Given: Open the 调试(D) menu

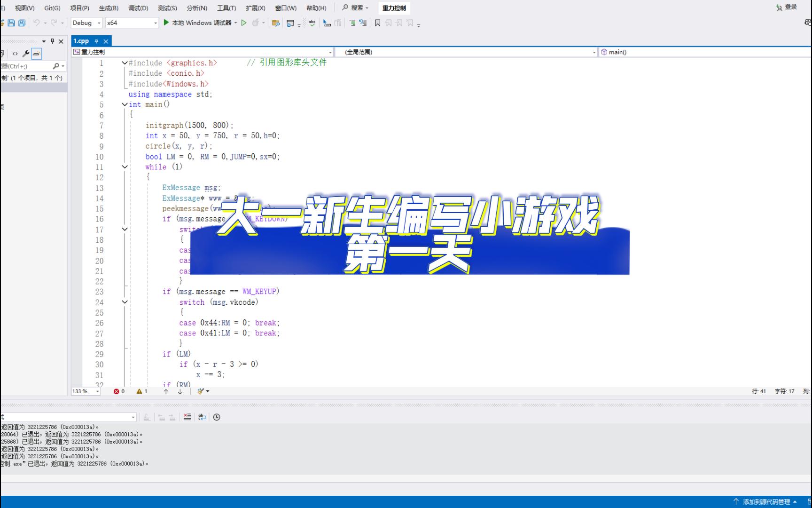Looking at the screenshot, I should tap(138, 8).
